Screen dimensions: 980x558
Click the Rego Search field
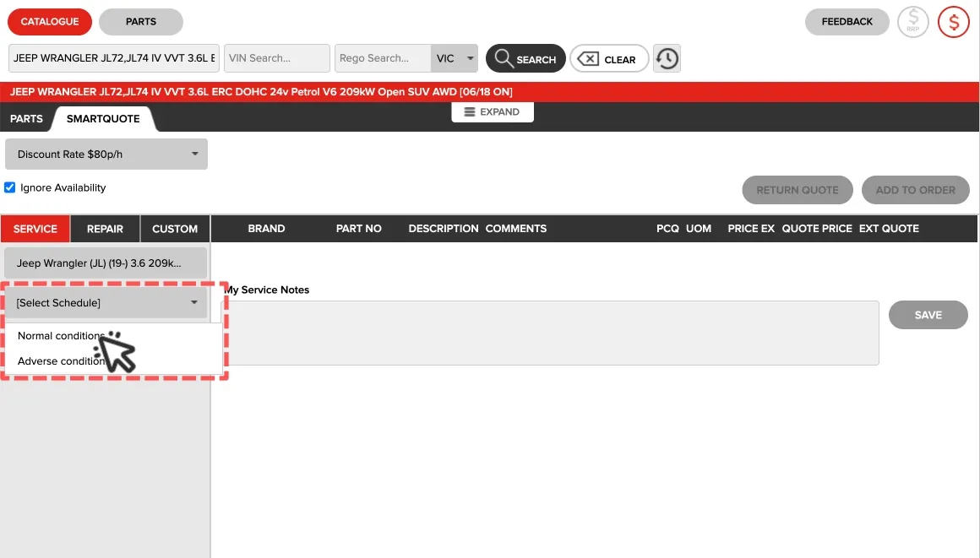tap(383, 58)
